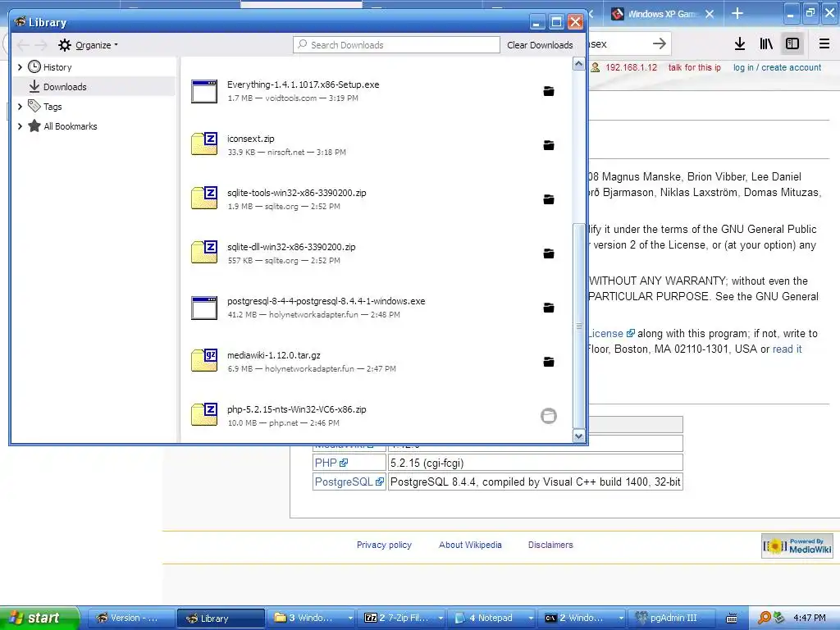Image resolution: width=840 pixels, height=630 pixels.
Task: Click the downloads list scrollbar up arrow
Action: [578, 64]
